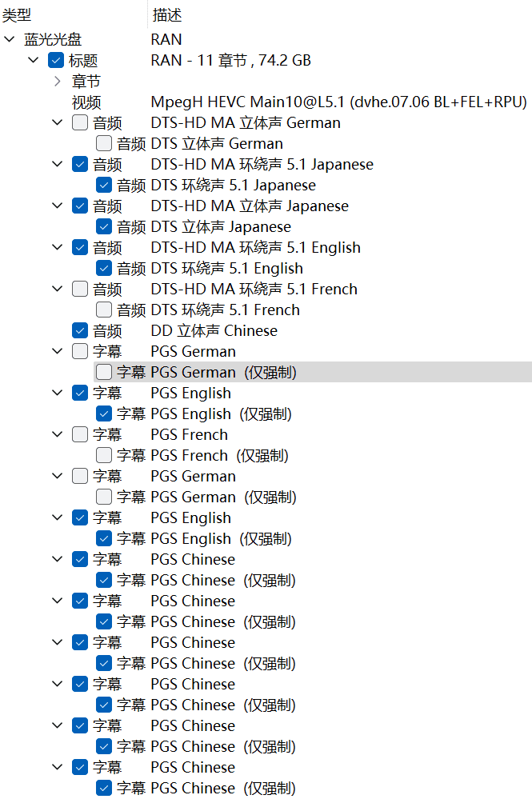The image size is (532, 799).
Task: Check the DTS 立体声 German core audio
Action: pos(104,143)
